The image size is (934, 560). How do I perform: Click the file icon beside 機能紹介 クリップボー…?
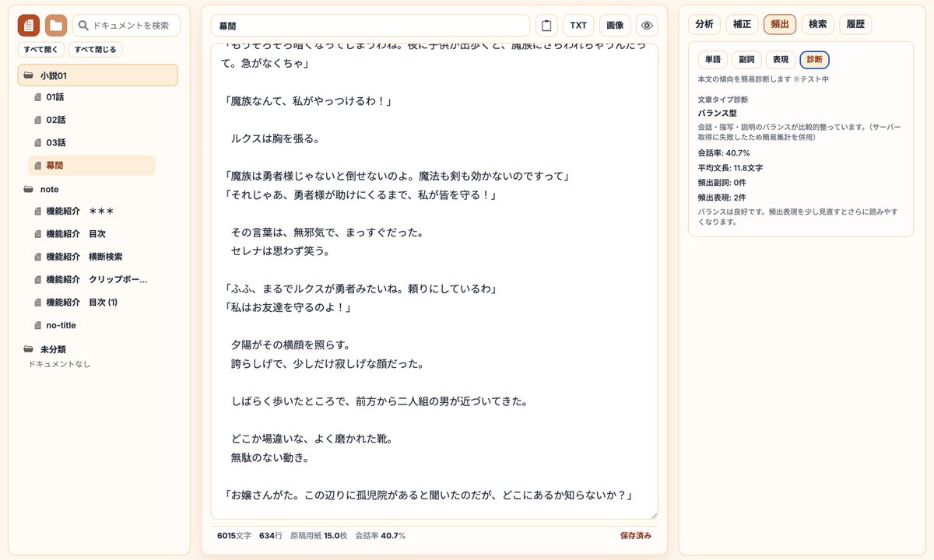coord(37,280)
